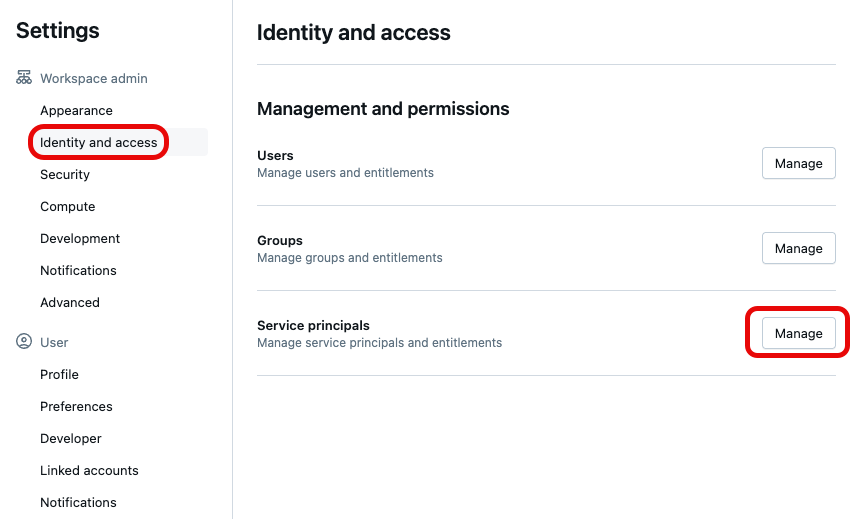Screen dimensions: 853x519
Task: Go to Security settings
Action: 65,174
